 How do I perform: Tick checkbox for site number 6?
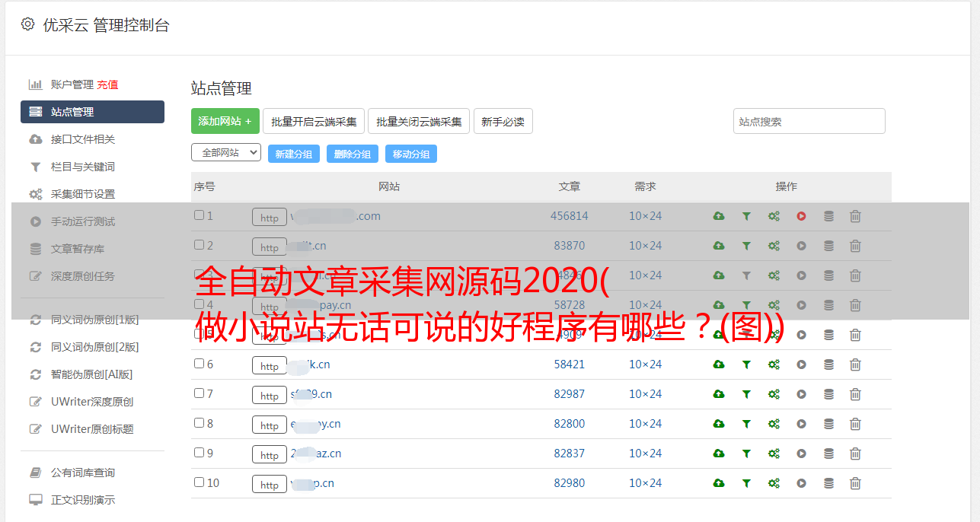point(199,364)
